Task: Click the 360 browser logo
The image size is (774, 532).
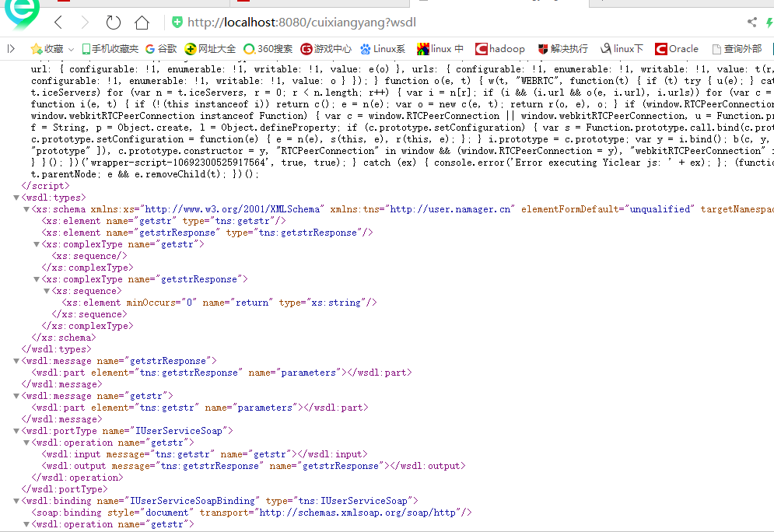Action: tap(21, 12)
